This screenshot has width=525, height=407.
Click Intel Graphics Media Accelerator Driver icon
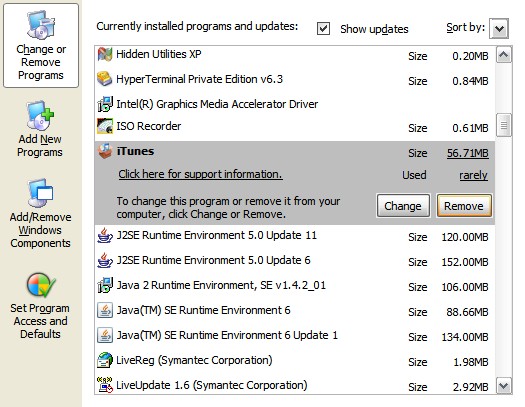point(105,104)
